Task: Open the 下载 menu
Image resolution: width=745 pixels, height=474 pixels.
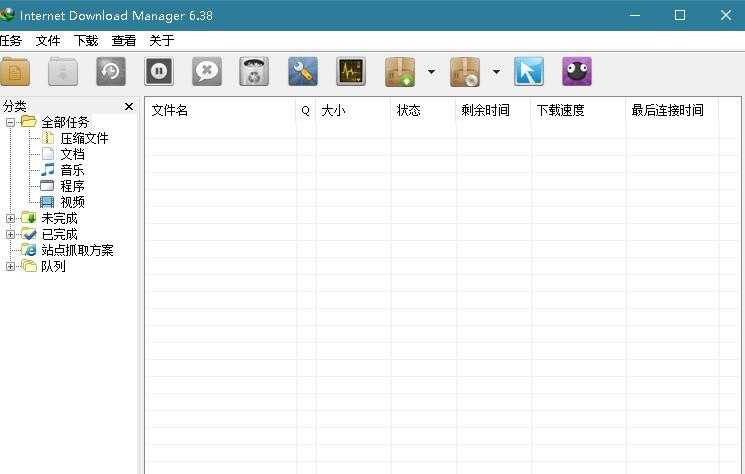Action: (86, 41)
